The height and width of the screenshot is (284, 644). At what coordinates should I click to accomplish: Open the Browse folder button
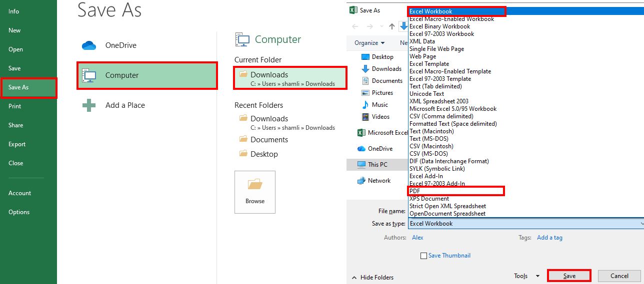[x=254, y=192]
